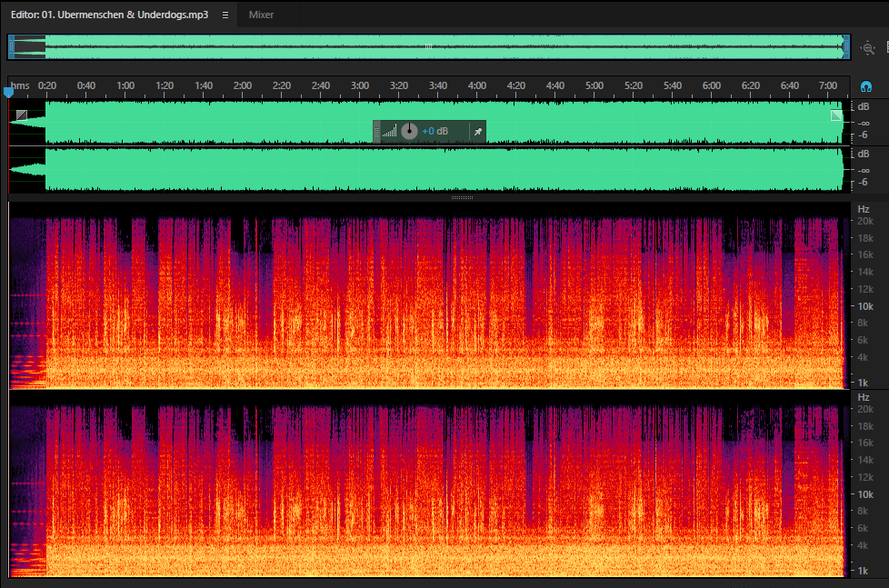The height and width of the screenshot is (588, 889).
Task: Click the blue playhead marker on the ruler
Action: pyautogui.click(x=8, y=92)
